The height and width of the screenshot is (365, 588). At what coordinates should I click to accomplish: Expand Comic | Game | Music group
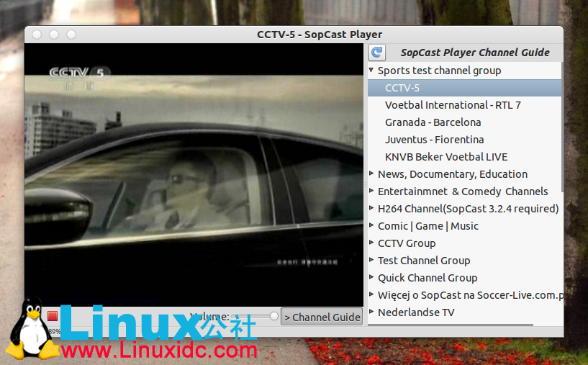[371, 225]
